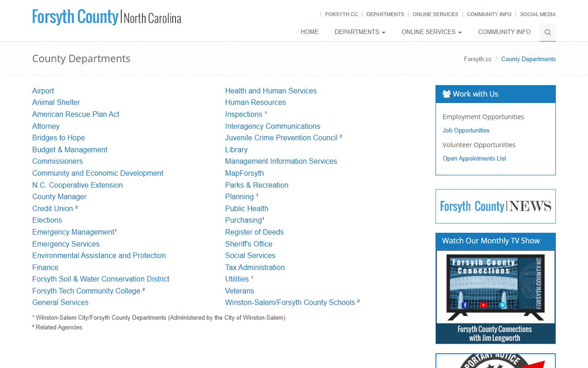588x368 pixels.
Task: Select COMMUNITY INFO in the top utility bar
Action: point(489,14)
